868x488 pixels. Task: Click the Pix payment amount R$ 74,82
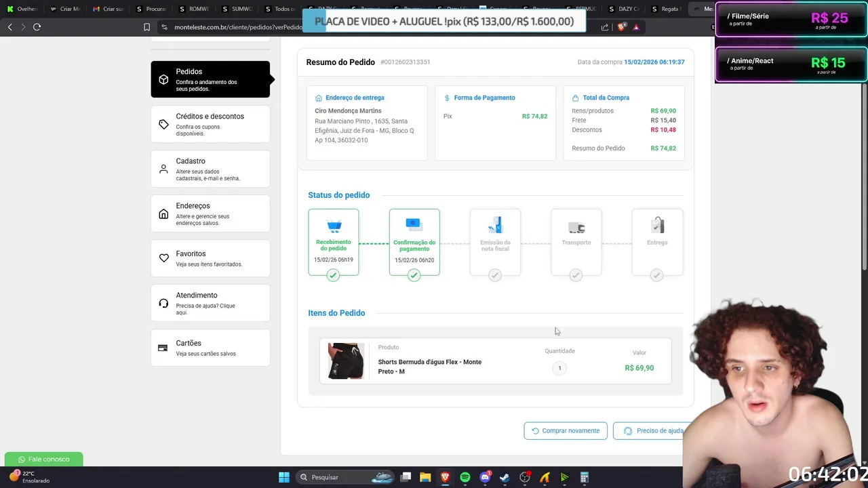534,117
